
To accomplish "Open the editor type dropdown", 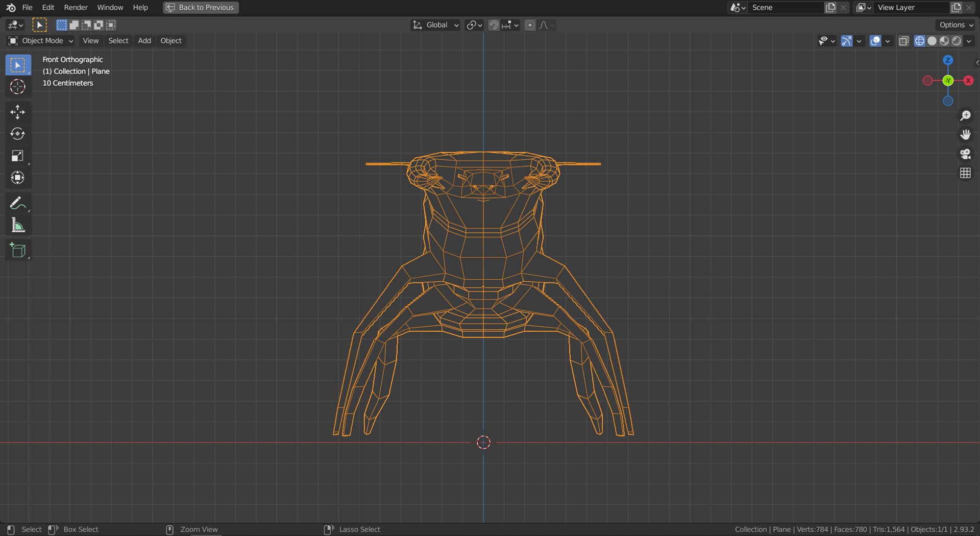I will (15, 25).
